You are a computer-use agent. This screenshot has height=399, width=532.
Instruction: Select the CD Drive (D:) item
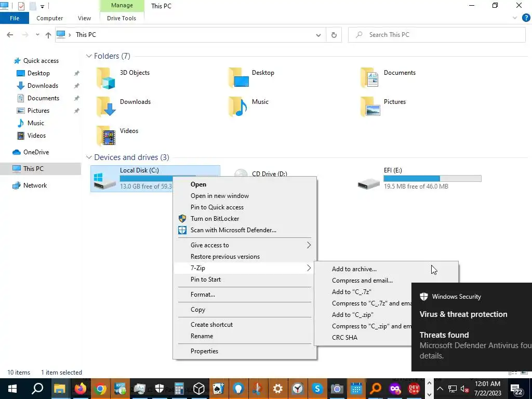pos(270,174)
